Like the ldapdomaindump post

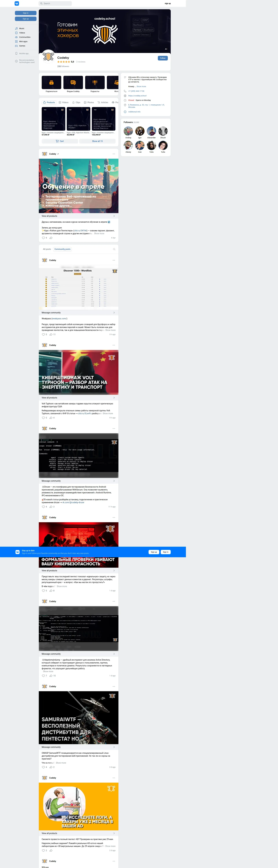[x=44, y=676]
